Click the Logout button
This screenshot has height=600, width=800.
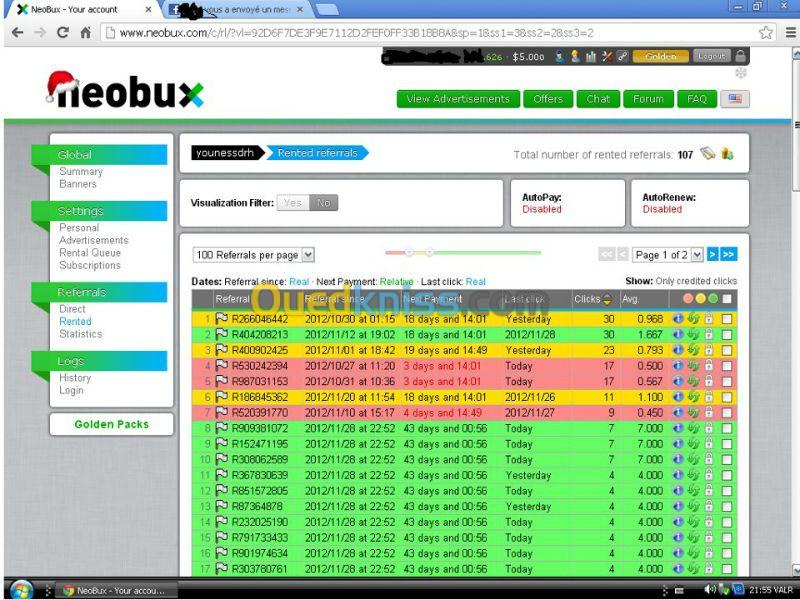pyautogui.click(x=711, y=56)
